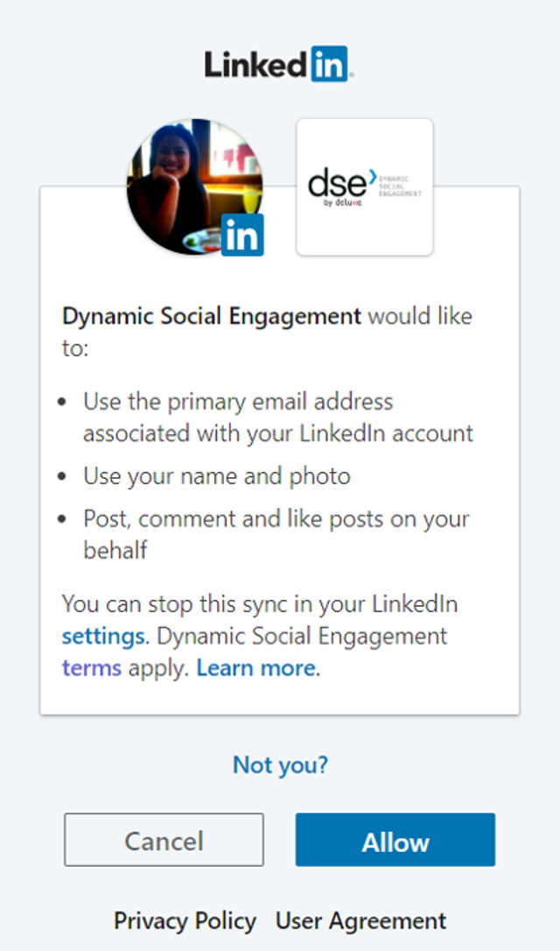This screenshot has width=560, height=951.
Task: Click the "by deluxe" text under dse
Action: coord(343,202)
